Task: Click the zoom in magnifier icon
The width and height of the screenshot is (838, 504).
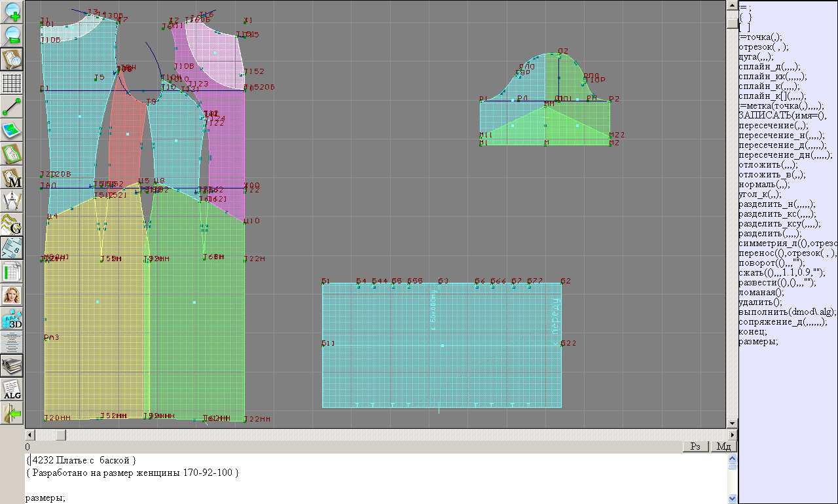Action: click(12, 12)
